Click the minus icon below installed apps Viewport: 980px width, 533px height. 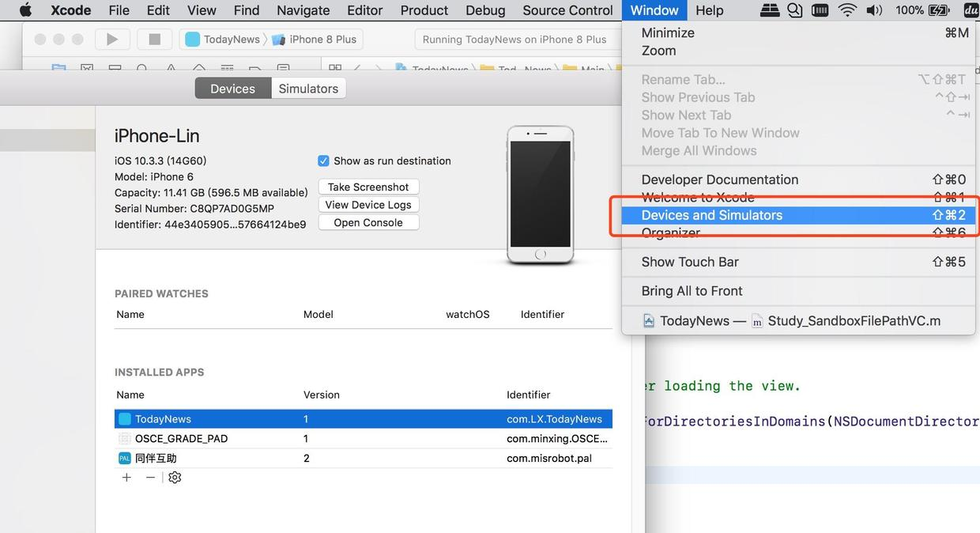[150, 478]
